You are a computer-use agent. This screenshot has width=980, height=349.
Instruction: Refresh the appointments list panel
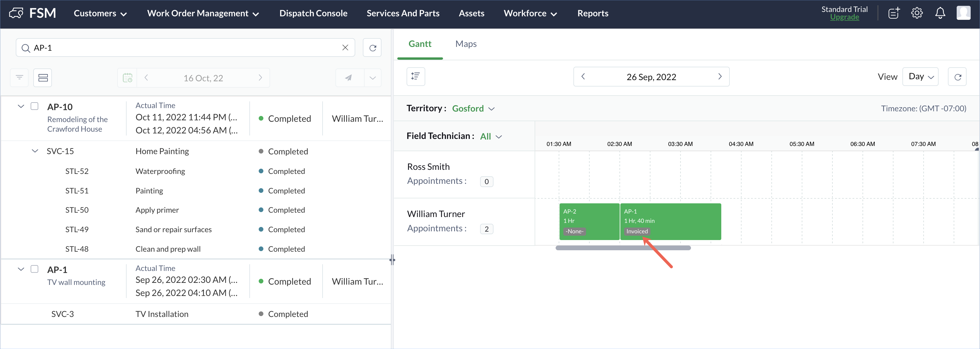[372, 47]
